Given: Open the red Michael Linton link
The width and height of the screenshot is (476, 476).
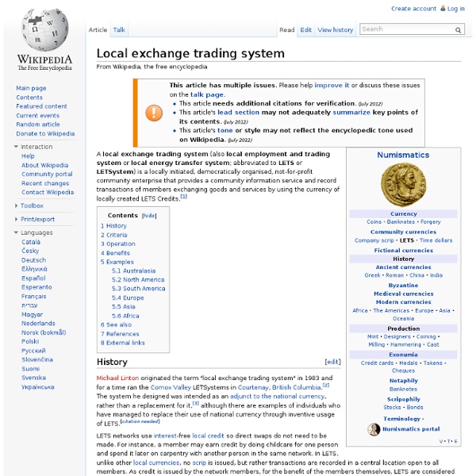Looking at the screenshot, I should pyautogui.click(x=117, y=378).
